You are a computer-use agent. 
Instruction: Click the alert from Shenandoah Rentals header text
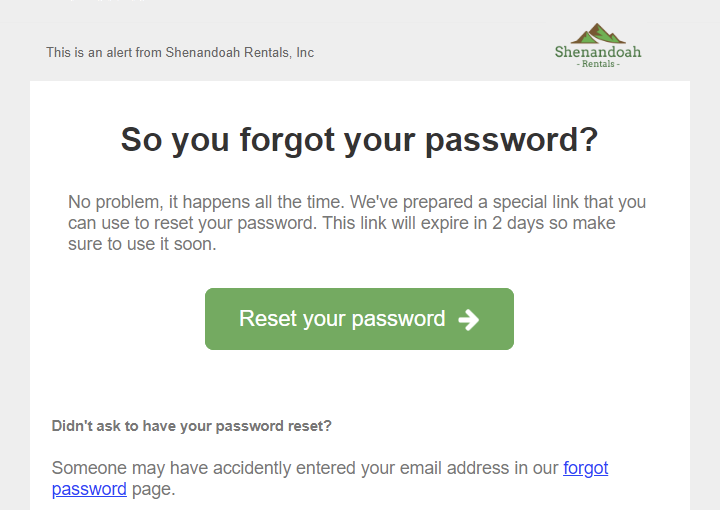180,52
